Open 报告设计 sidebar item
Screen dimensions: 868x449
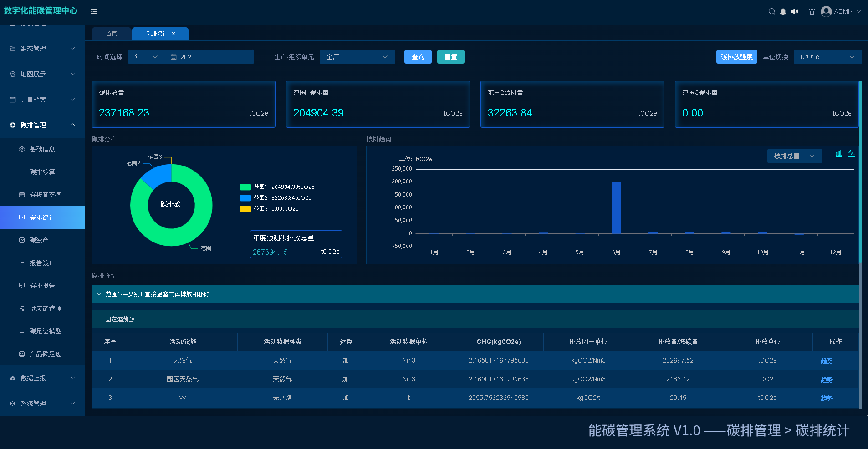(x=42, y=263)
